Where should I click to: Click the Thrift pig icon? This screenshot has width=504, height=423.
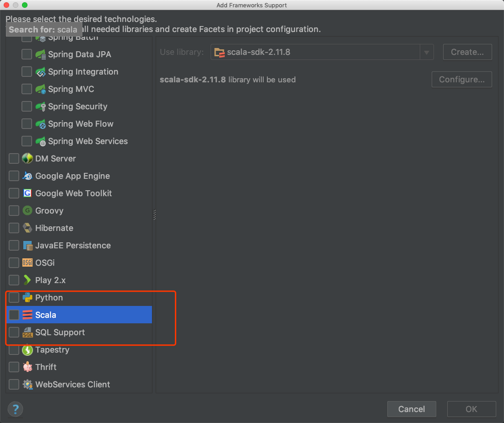[27, 367]
